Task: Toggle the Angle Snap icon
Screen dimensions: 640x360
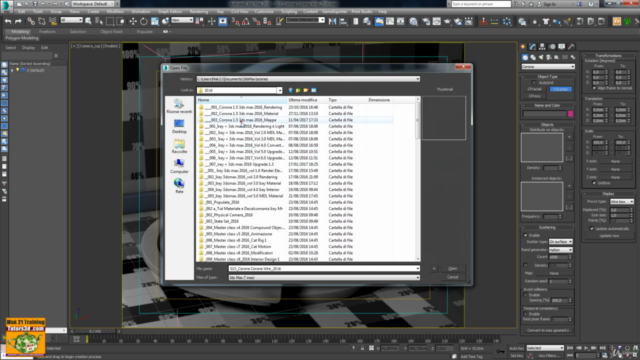Action: (246, 21)
